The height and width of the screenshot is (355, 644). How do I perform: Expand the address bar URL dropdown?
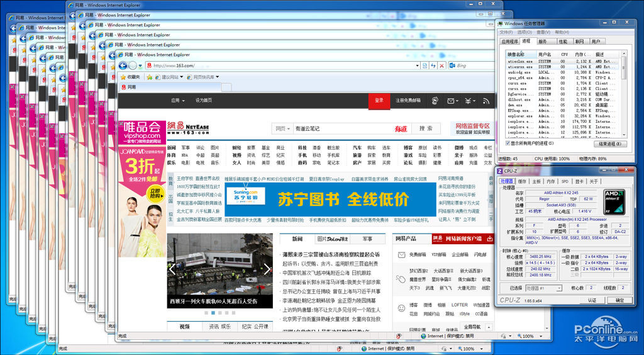point(418,65)
